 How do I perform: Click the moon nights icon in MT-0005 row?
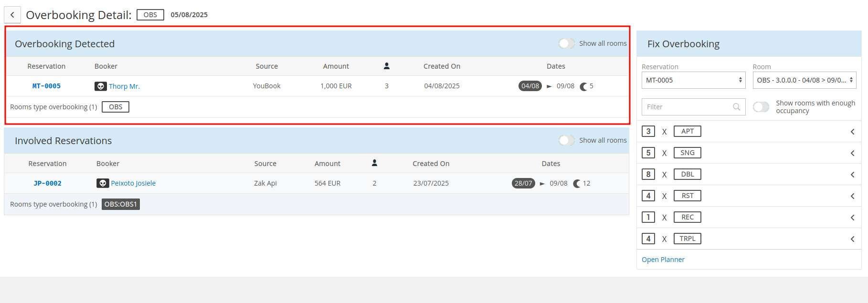[583, 86]
